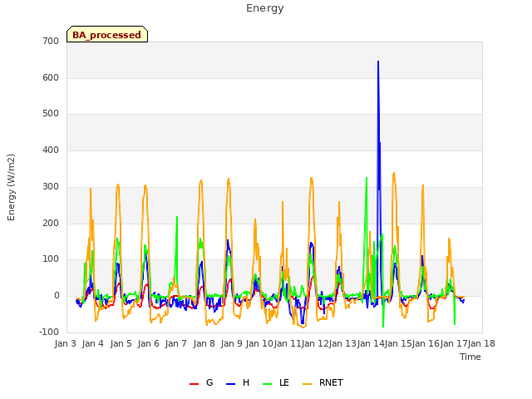532x399 pixels.
Task: Click the 100 y-axis tick label
Action: point(51,259)
